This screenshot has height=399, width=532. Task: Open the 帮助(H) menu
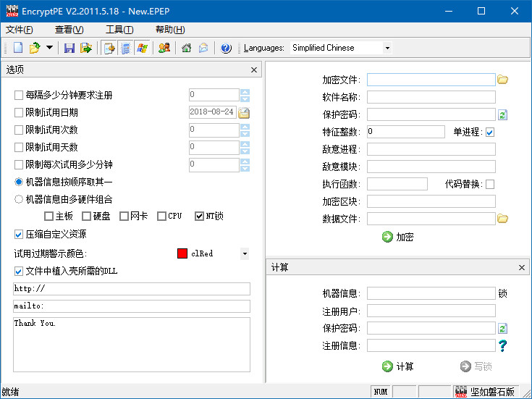[x=170, y=30]
